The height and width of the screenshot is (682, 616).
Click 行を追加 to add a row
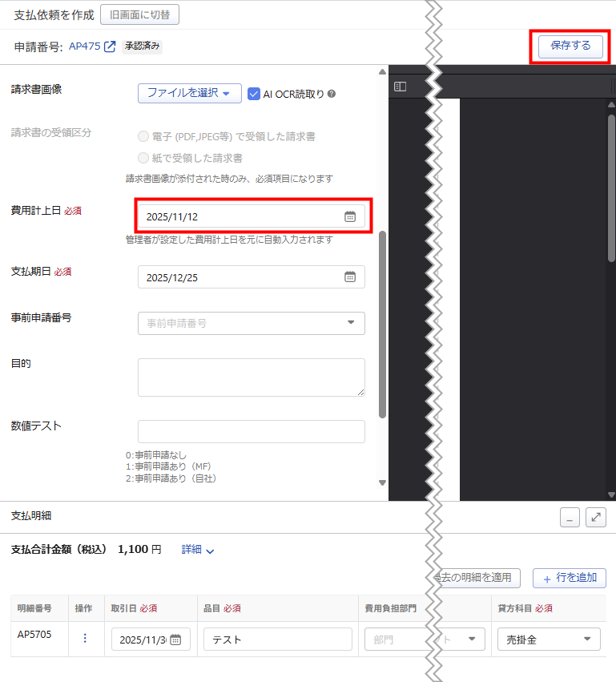tap(569, 578)
